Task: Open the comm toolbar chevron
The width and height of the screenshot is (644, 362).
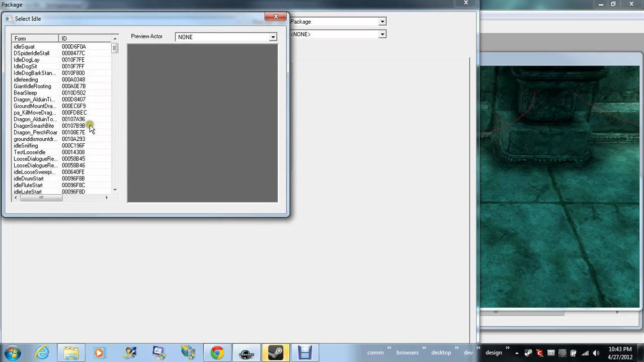Action: (x=389, y=348)
